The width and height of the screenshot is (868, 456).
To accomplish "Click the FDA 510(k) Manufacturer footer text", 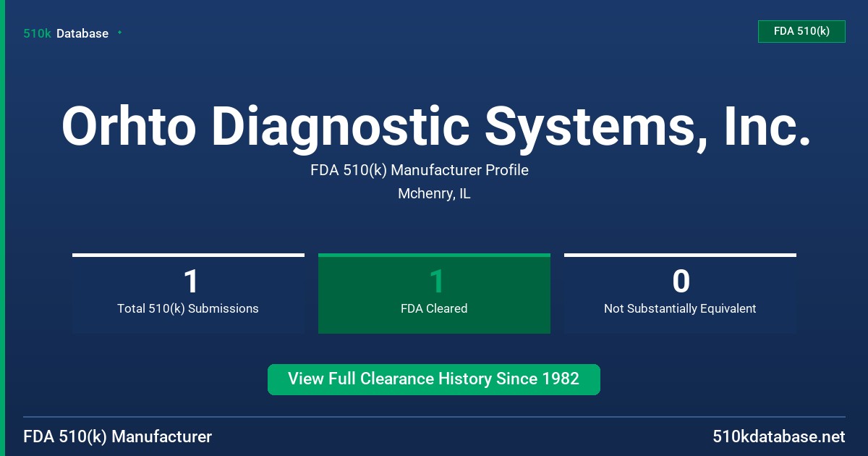I will pyautogui.click(x=118, y=437).
